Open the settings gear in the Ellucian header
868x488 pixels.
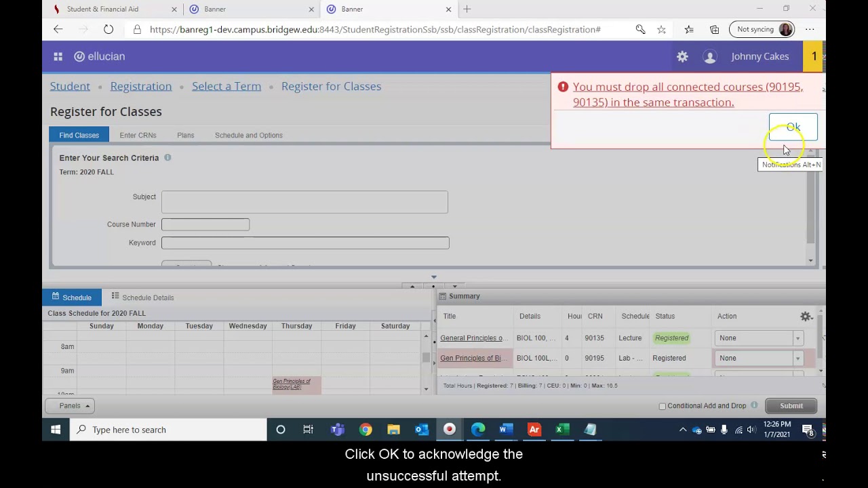[x=682, y=57]
